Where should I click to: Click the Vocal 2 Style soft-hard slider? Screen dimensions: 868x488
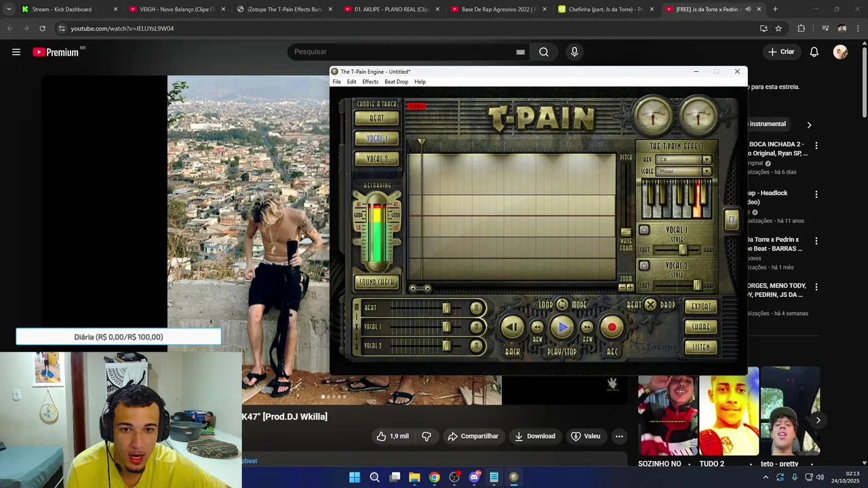coord(697,285)
